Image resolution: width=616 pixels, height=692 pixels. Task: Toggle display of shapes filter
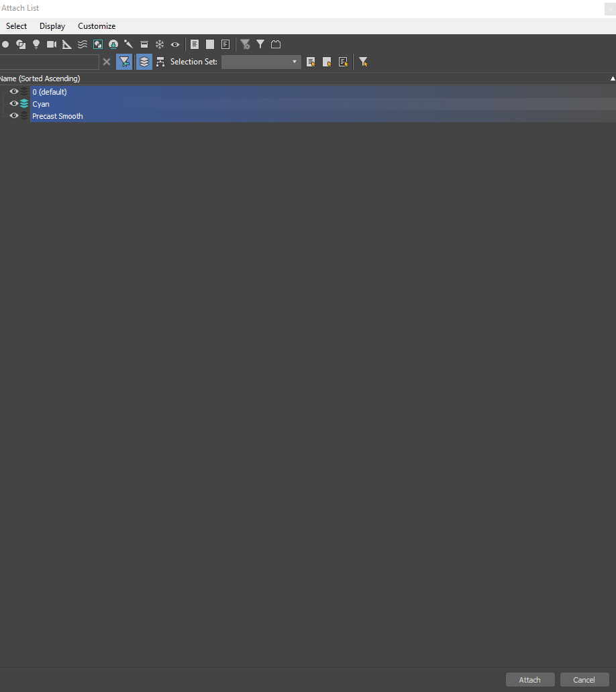pos(21,44)
